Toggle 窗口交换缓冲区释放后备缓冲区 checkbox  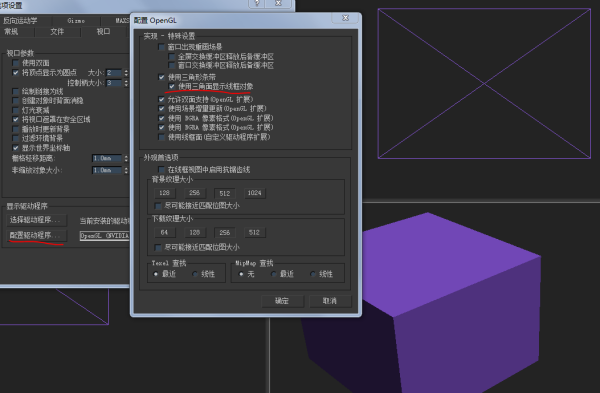171,65
